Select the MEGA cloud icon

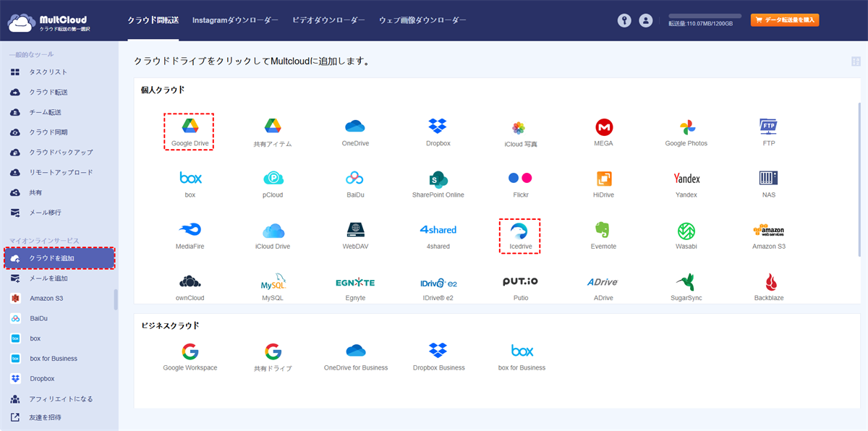point(603,132)
